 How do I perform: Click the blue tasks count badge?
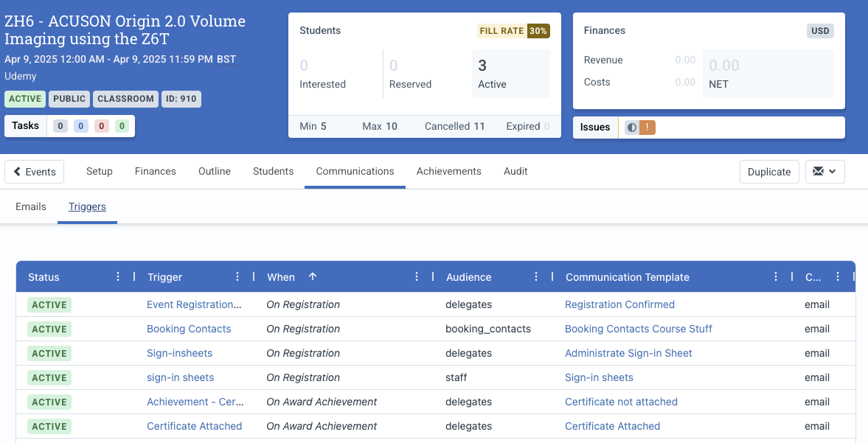81,126
